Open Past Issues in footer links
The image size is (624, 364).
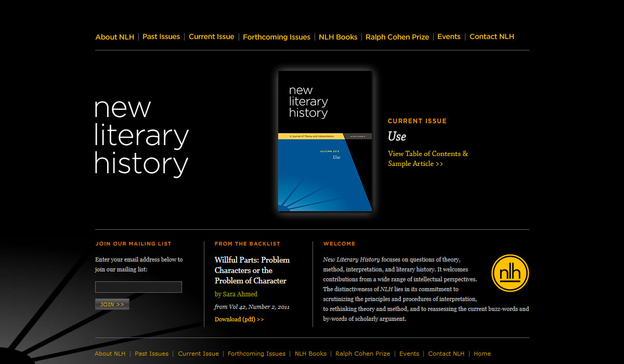pyautogui.click(x=151, y=354)
